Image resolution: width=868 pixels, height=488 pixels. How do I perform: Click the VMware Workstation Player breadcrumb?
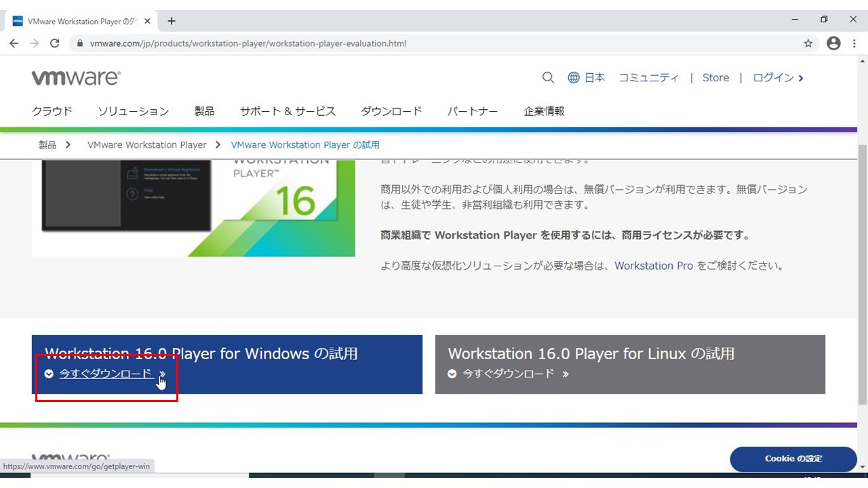point(147,144)
